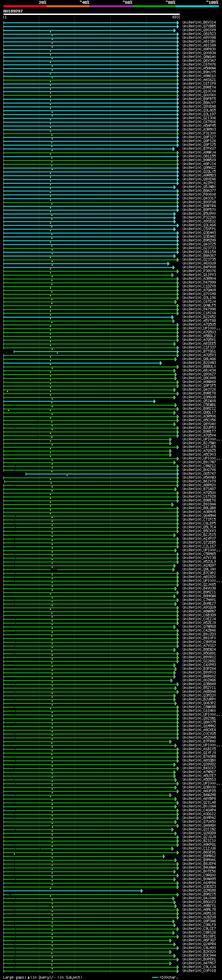Viewport: 222px width, 980px height.
Task: Select the label UniRef100_B2J5W0
Action: [x=199, y=443]
